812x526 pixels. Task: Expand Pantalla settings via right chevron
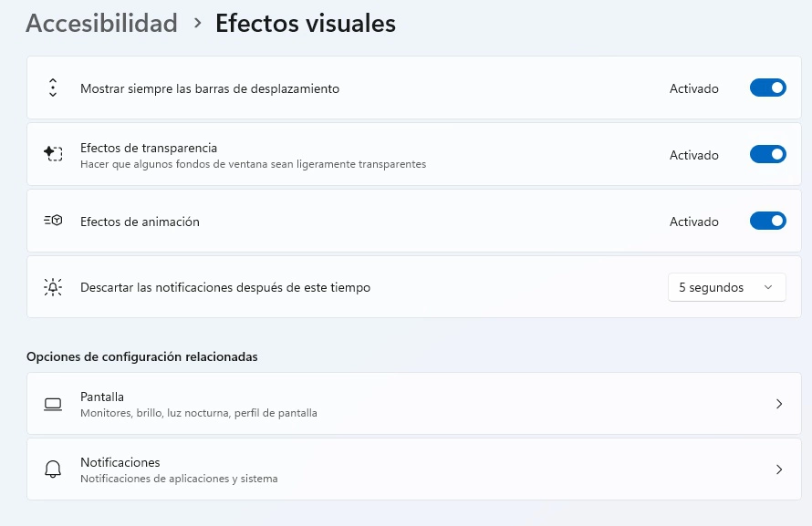(779, 404)
